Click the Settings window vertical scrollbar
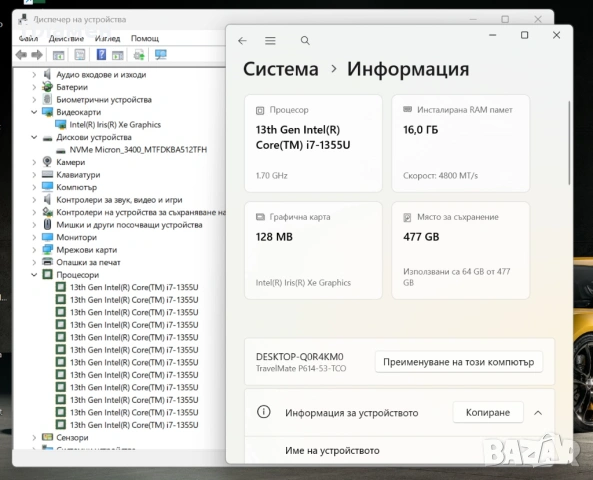Image resolution: width=593 pixels, height=480 pixels. tap(569, 143)
